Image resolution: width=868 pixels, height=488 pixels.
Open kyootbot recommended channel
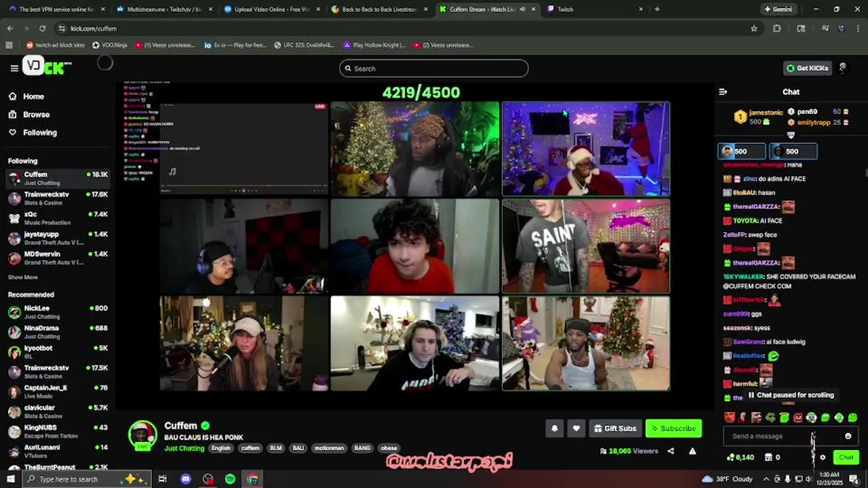point(58,352)
